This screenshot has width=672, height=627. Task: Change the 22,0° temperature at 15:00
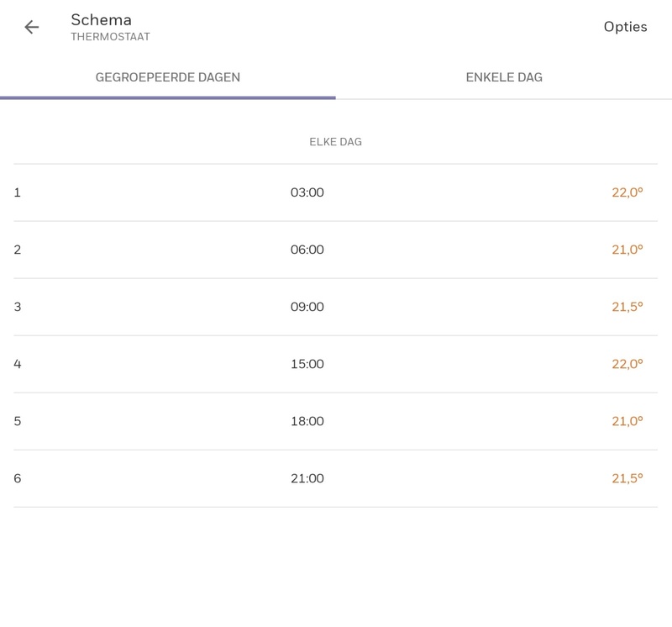pyautogui.click(x=627, y=364)
